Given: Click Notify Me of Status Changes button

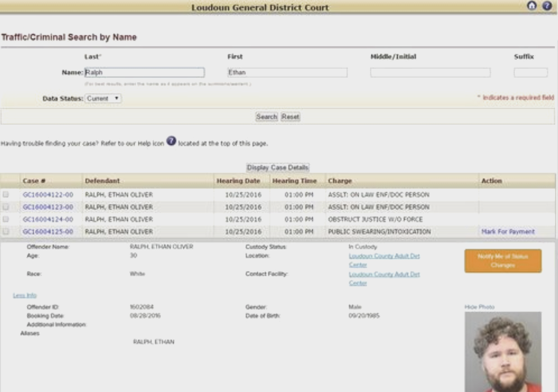Looking at the screenshot, I should click(x=503, y=261).
